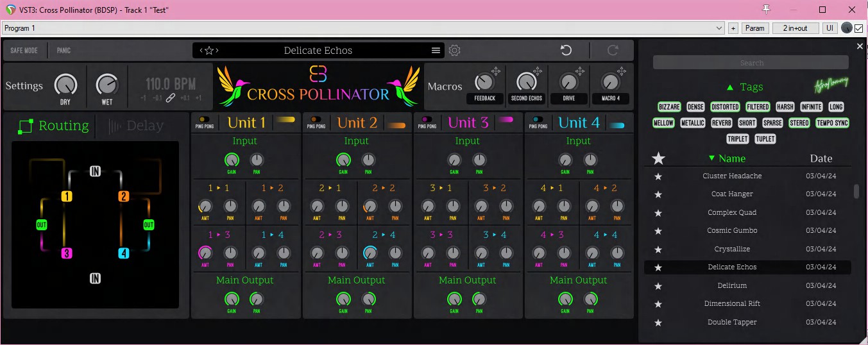Go to next preset with right chevron
868x345 pixels.
click(x=217, y=51)
